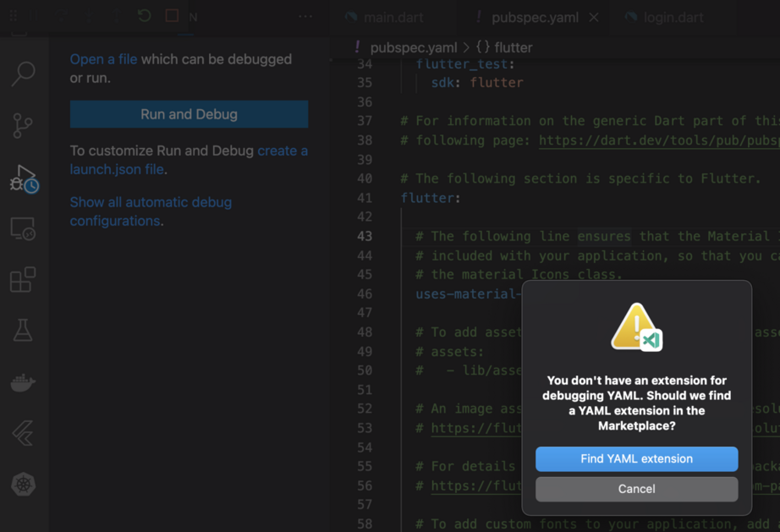This screenshot has width=780, height=532.
Task: Click the blue Run and Debug button
Action: pos(189,114)
